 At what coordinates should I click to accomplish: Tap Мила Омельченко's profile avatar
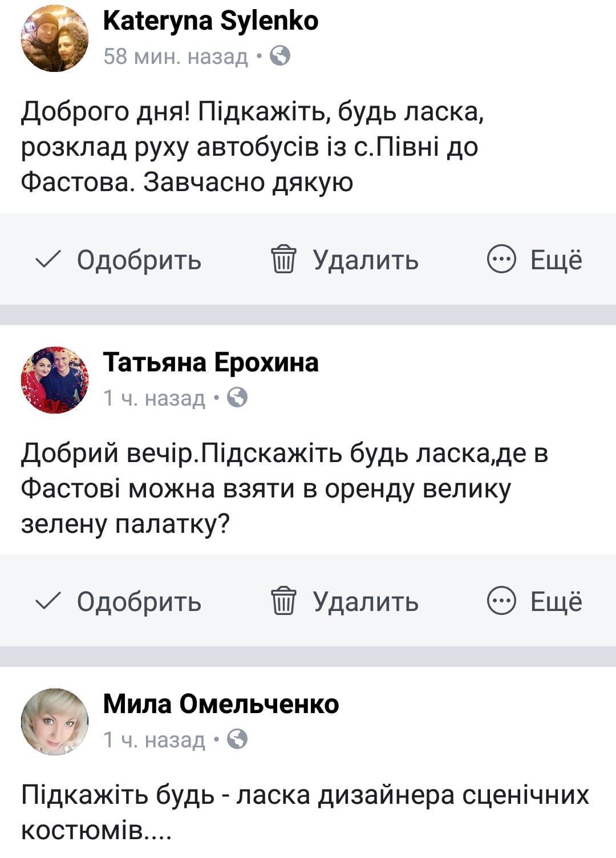coord(55,722)
